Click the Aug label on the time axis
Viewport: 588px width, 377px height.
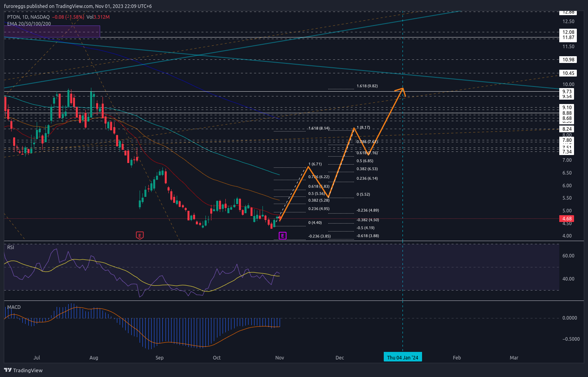94,358
